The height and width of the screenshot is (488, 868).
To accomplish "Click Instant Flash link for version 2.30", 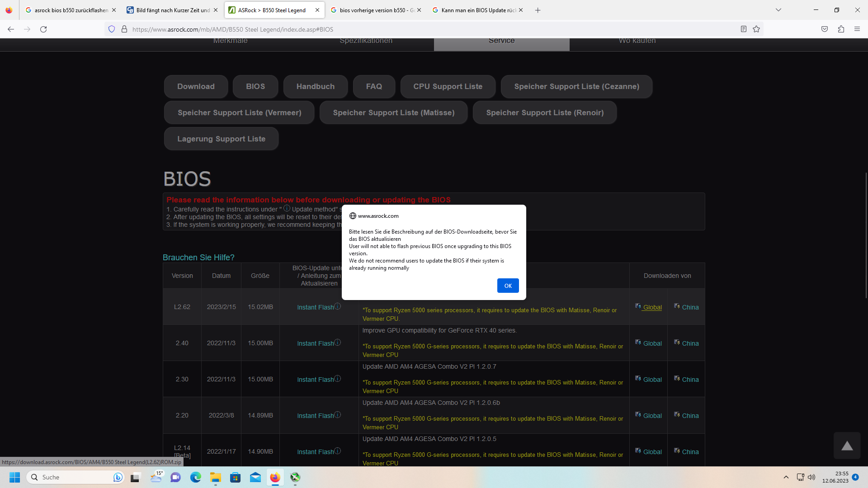I will [x=315, y=380].
